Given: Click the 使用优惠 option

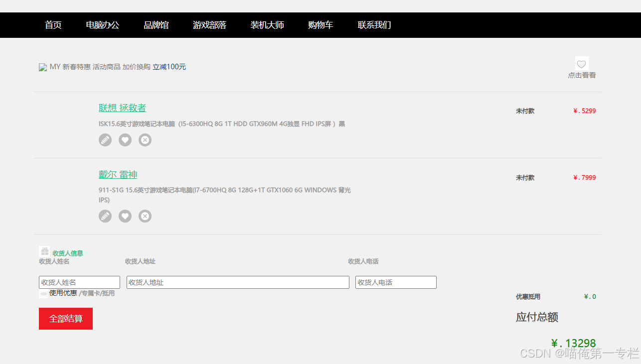Looking at the screenshot, I should 63,293.
